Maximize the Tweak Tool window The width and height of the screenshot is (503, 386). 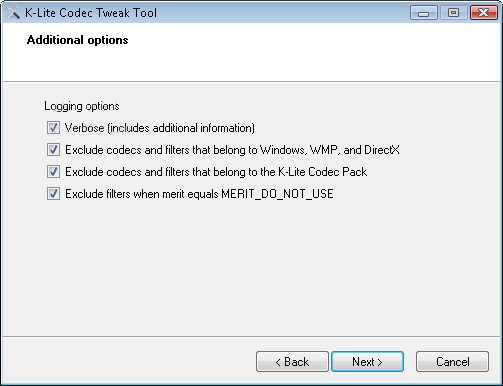(x=453, y=13)
